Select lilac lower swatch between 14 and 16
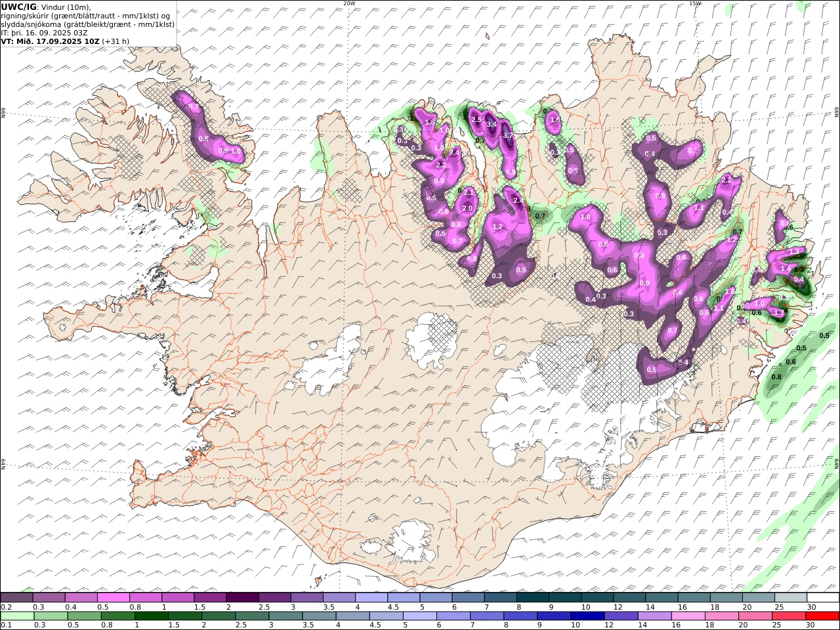The width and height of the screenshot is (840, 630). (x=654, y=616)
